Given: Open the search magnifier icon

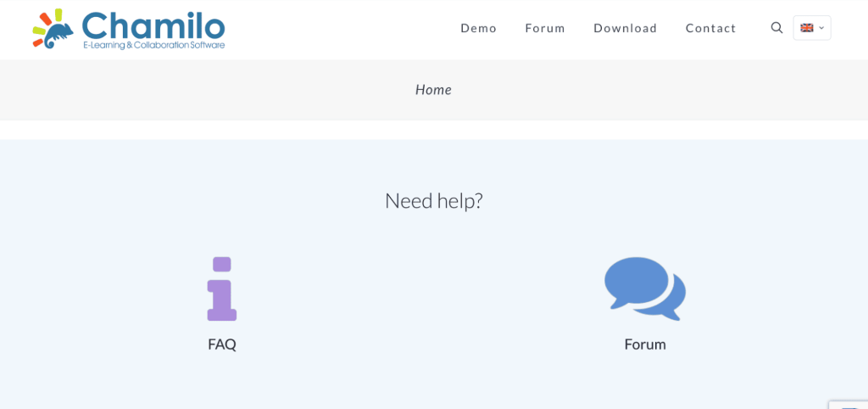Looking at the screenshot, I should (776, 28).
